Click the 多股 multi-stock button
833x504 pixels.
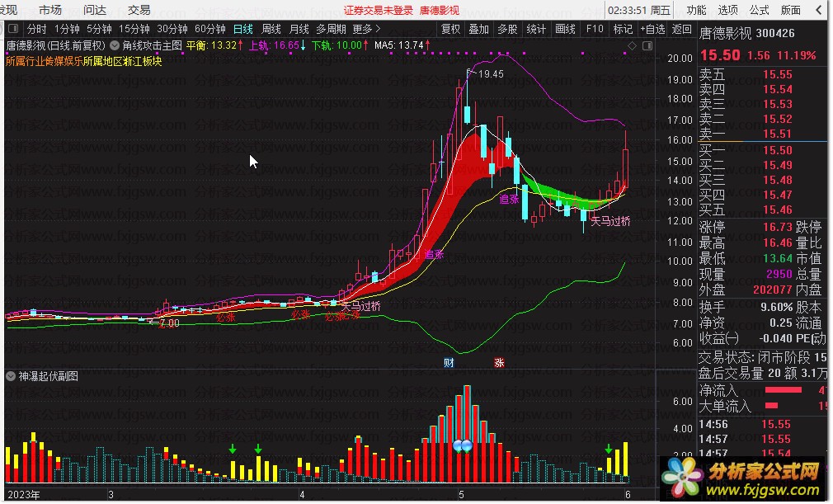[507, 29]
